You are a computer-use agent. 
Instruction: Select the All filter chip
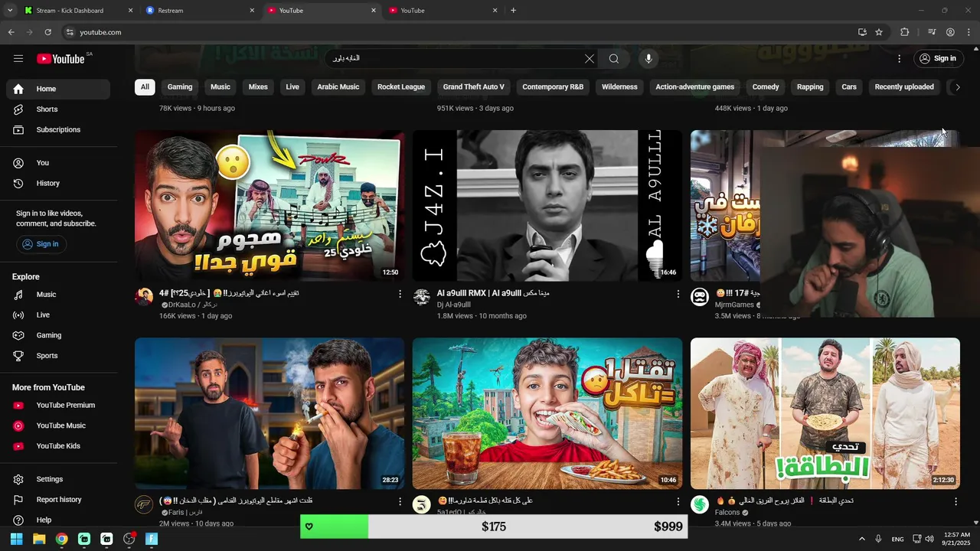tap(145, 87)
